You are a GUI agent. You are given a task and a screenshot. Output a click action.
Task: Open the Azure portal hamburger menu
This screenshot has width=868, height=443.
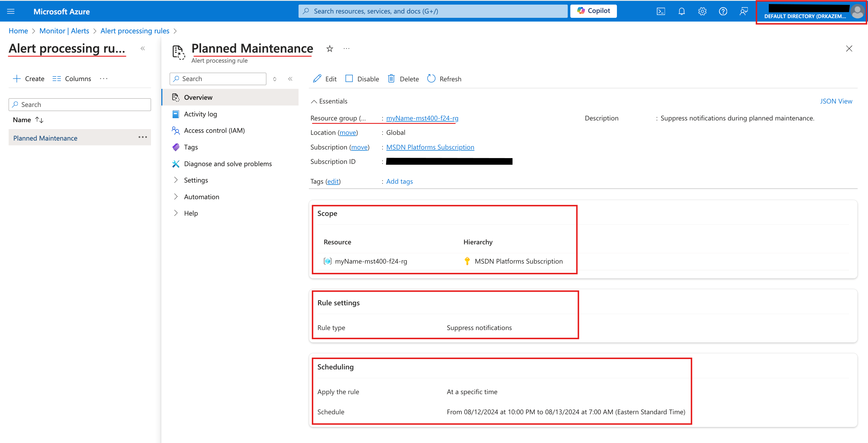[x=11, y=11]
